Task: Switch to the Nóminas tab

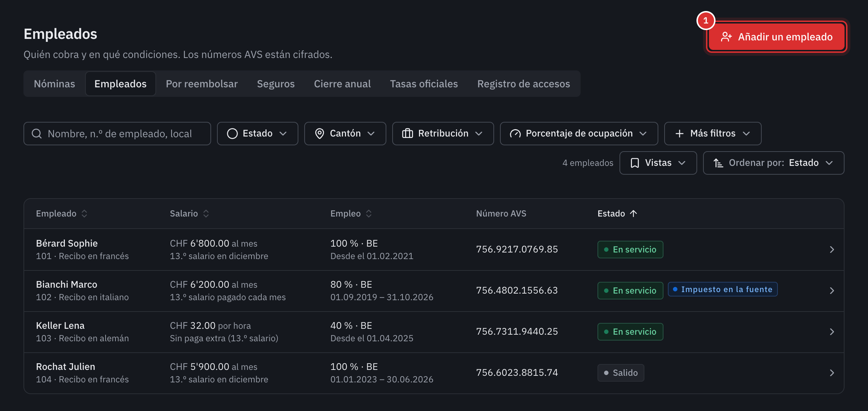Action: 55,84
